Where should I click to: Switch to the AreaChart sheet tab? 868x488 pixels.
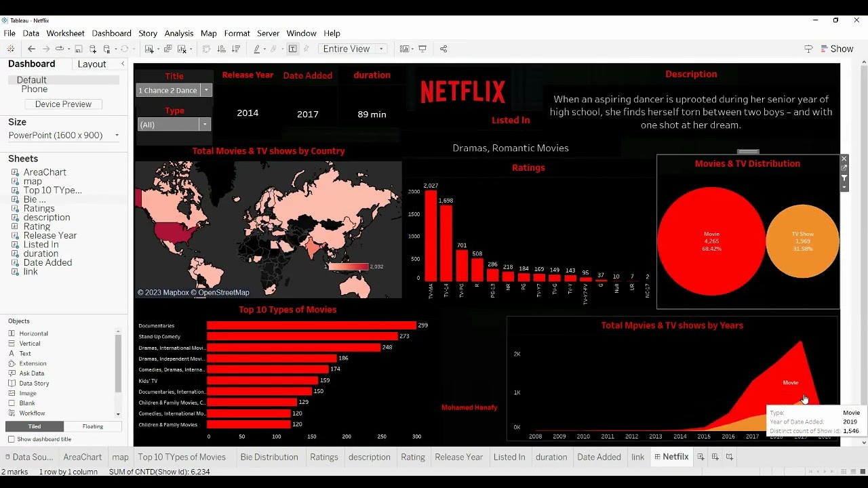click(82, 457)
